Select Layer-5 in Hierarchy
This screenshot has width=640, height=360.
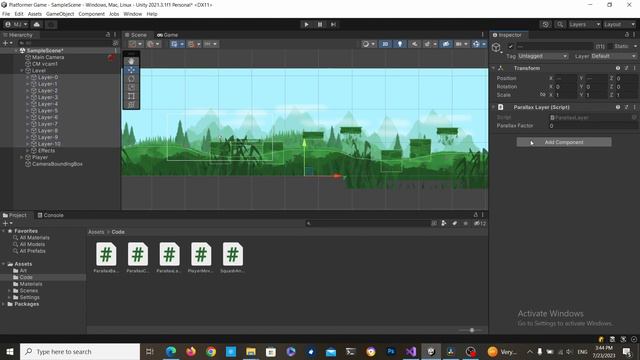47,111
